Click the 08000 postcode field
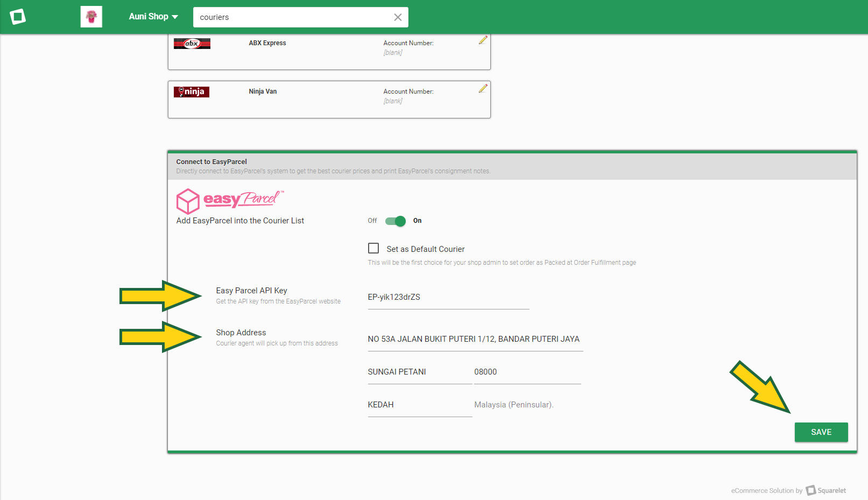The width and height of the screenshot is (868, 500). pos(527,372)
